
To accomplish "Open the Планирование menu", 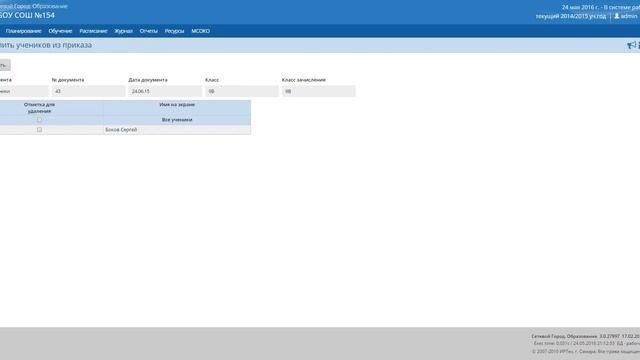I will (x=23, y=31).
